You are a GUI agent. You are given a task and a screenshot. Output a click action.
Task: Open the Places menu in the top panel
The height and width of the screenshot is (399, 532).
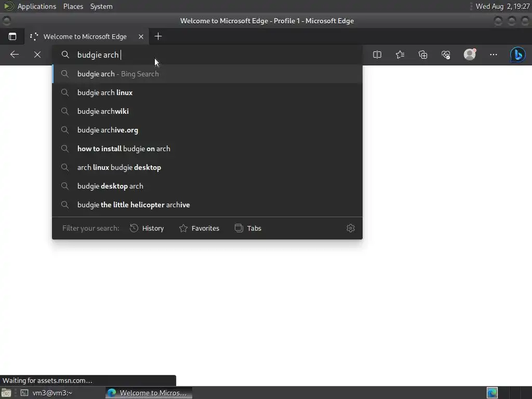tap(73, 6)
